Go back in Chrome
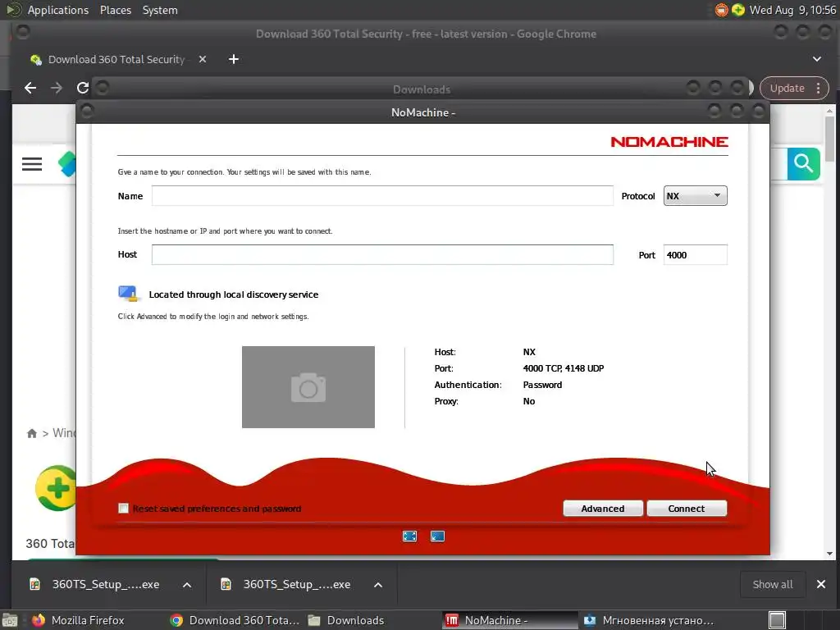This screenshot has width=840, height=630. [x=30, y=88]
